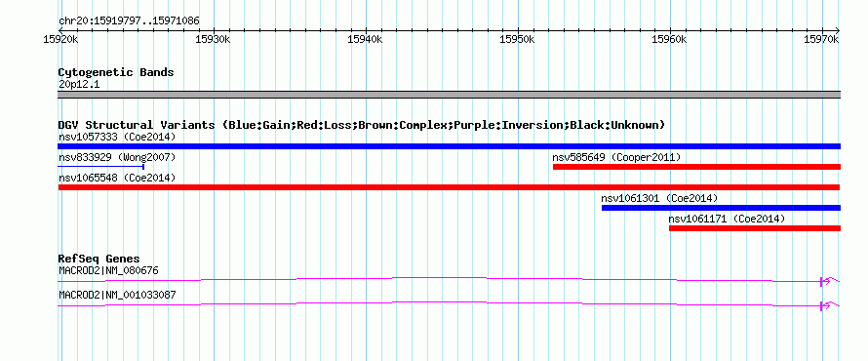Click the 15930k ruler tick label

click(212, 40)
